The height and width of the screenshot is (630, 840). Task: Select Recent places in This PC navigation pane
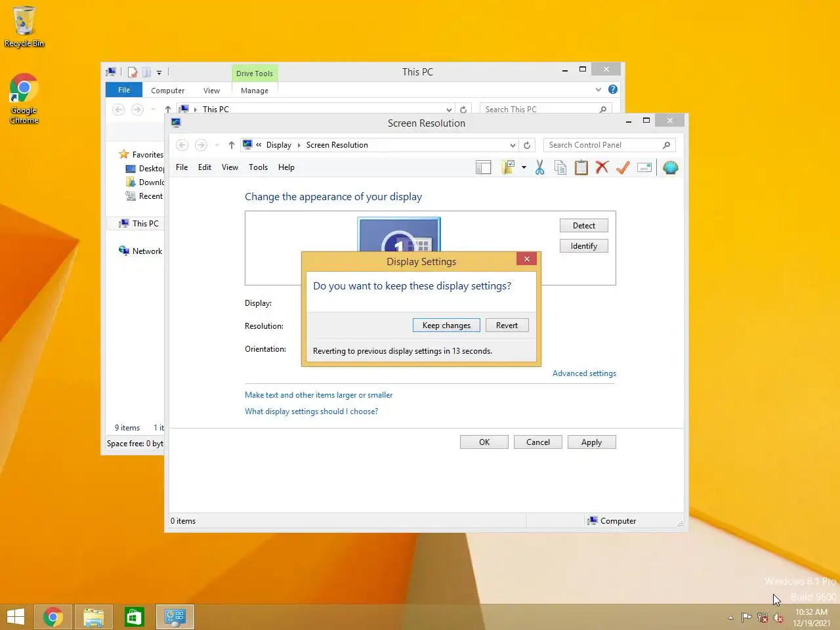(144, 196)
